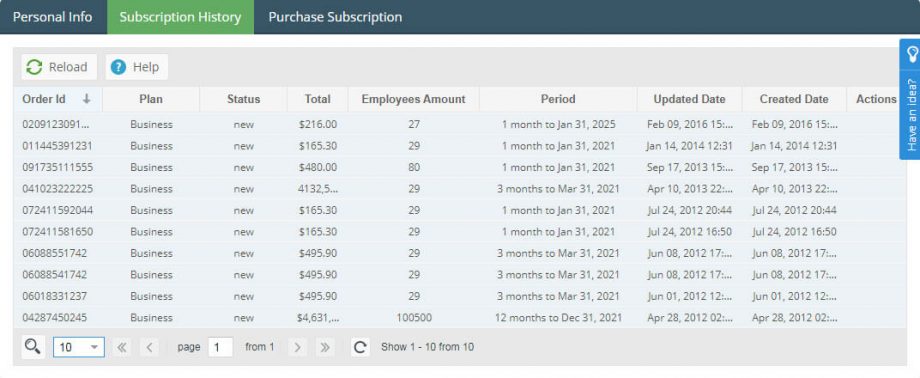920x378 pixels.
Task: Sort by the Total column header
Action: (x=317, y=99)
